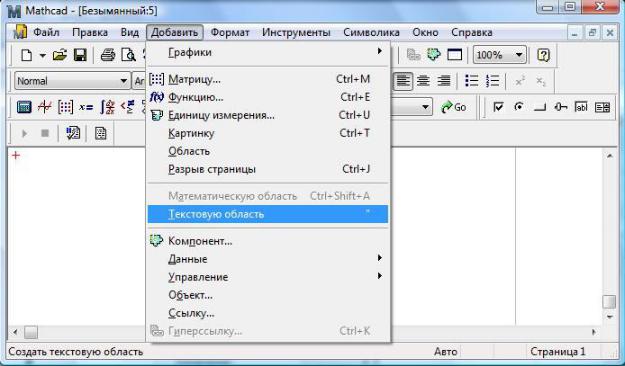Click the horizontal scrollbar left arrow
625x366 pixels.
(15, 332)
